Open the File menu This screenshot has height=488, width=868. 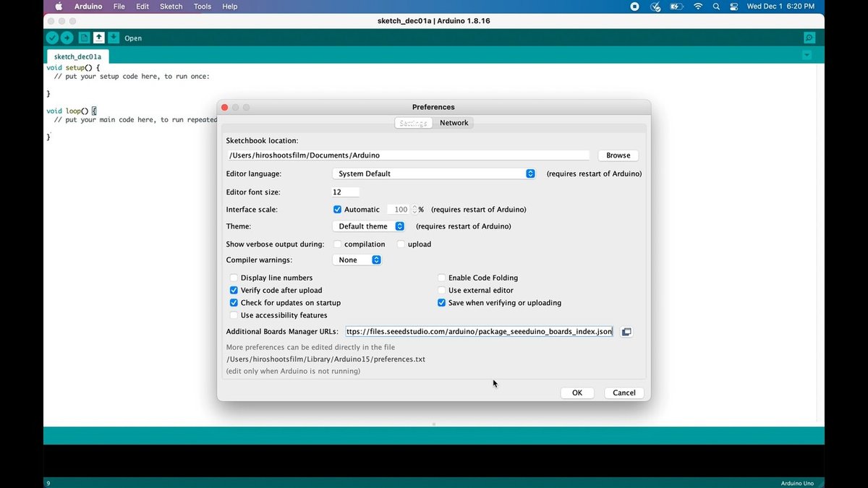[119, 7]
